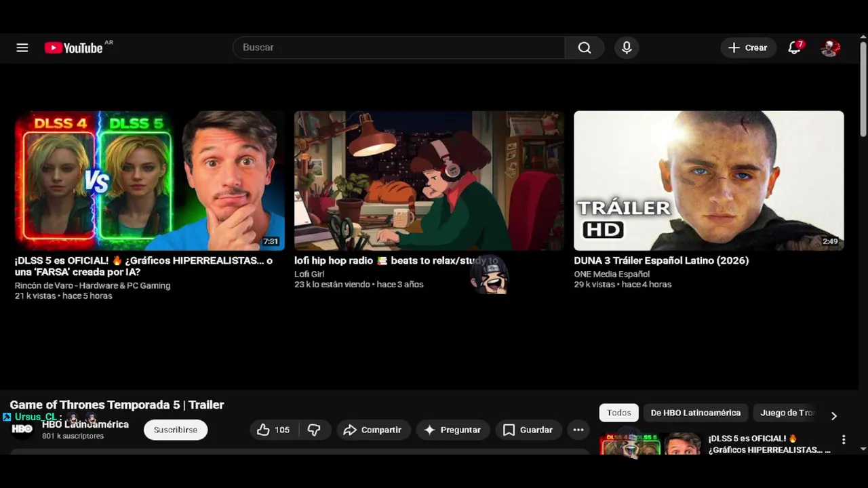Select De HBO Latinoamérica chip
The image size is (868, 488).
click(x=696, y=413)
